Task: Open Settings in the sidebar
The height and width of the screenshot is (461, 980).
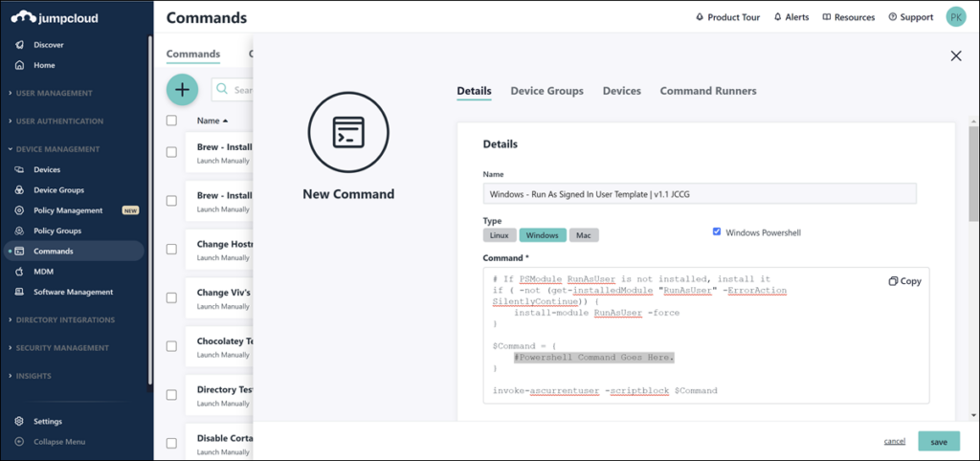Action: coord(47,421)
